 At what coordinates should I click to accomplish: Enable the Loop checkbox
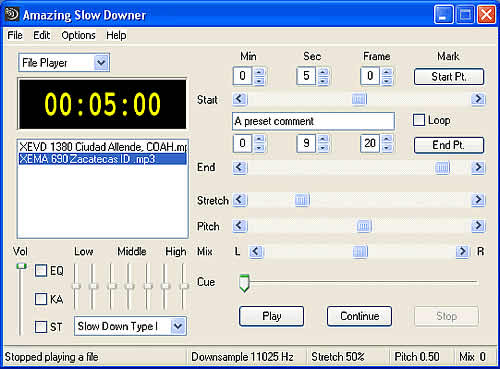pos(419,120)
